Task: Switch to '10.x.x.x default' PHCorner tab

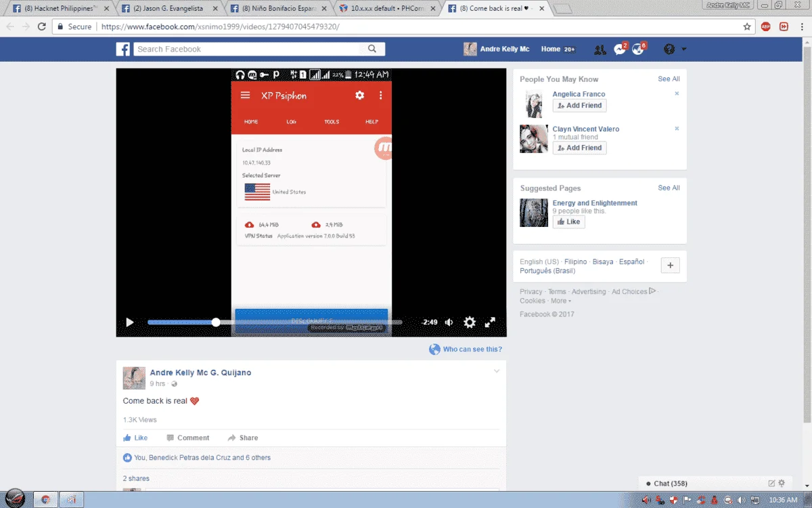Action: [x=388, y=8]
